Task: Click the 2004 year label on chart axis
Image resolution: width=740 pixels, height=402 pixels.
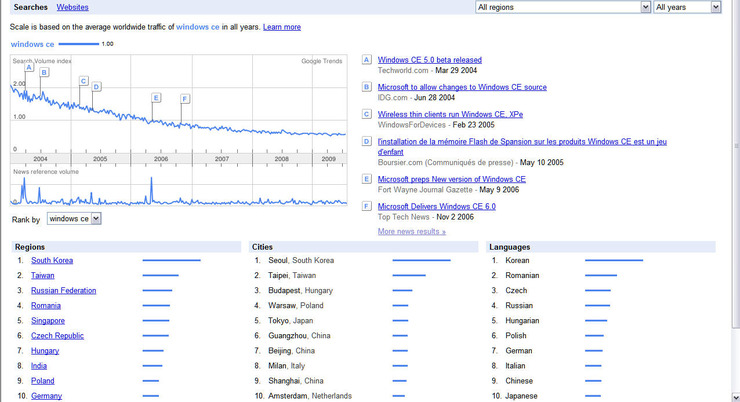Action: [x=40, y=159]
